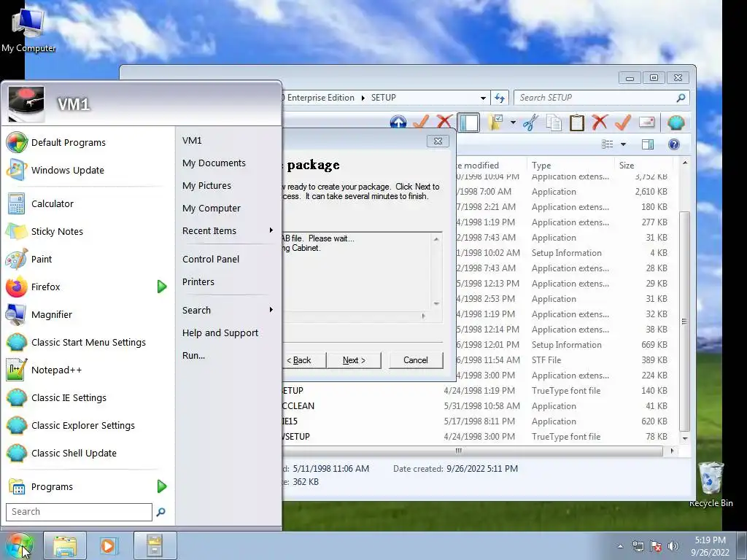Click the Explorer vertical scrollbar thumb
The height and width of the screenshot is (560, 747).
pyautogui.click(x=684, y=322)
